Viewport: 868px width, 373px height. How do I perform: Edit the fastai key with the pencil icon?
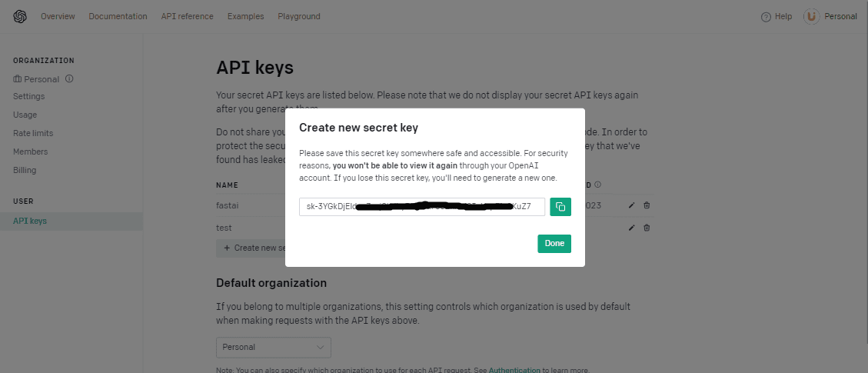tap(632, 205)
